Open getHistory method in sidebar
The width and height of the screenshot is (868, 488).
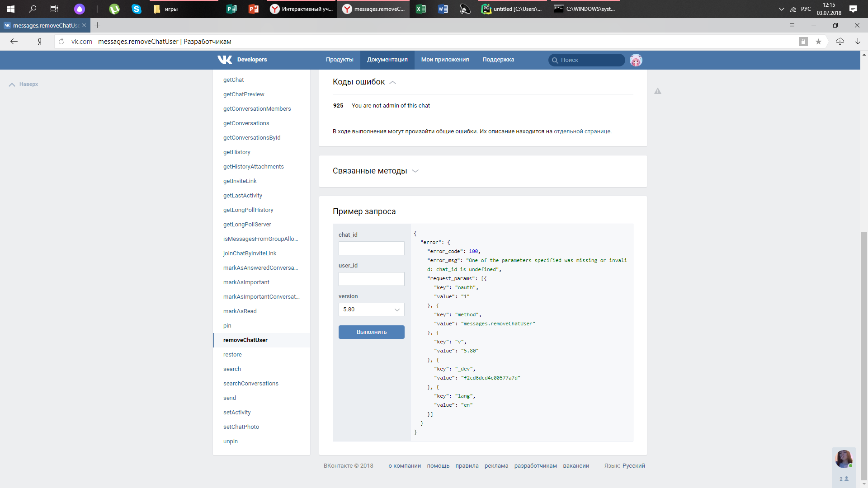pyautogui.click(x=236, y=152)
